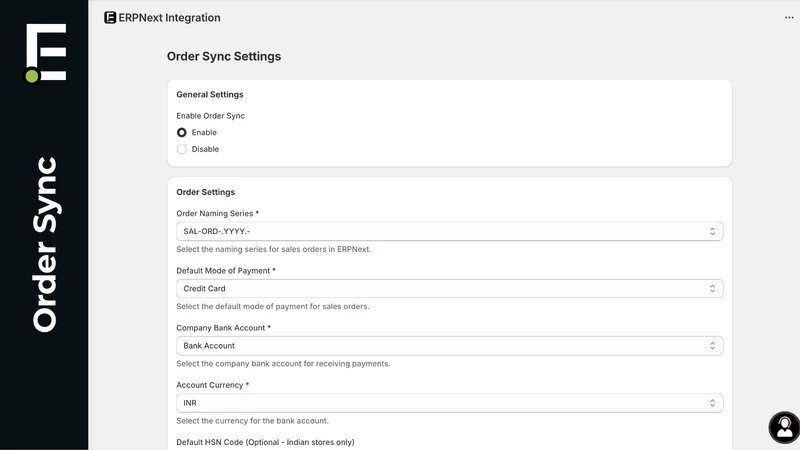Select the Enable radio button

tap(182, 133)
